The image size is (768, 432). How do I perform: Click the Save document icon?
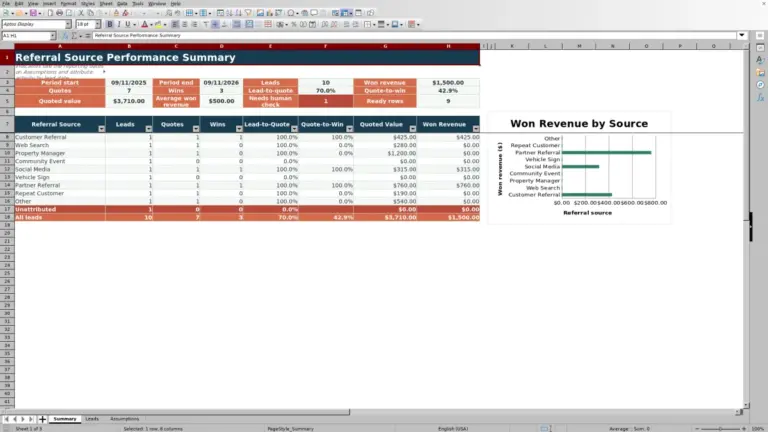tap(33, 13)
